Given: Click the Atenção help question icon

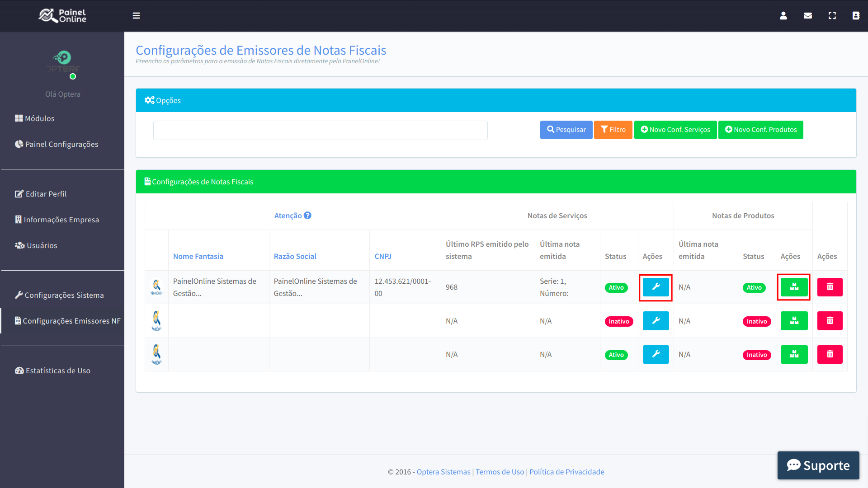Looking at the screenshot, I should click(307, 216).
